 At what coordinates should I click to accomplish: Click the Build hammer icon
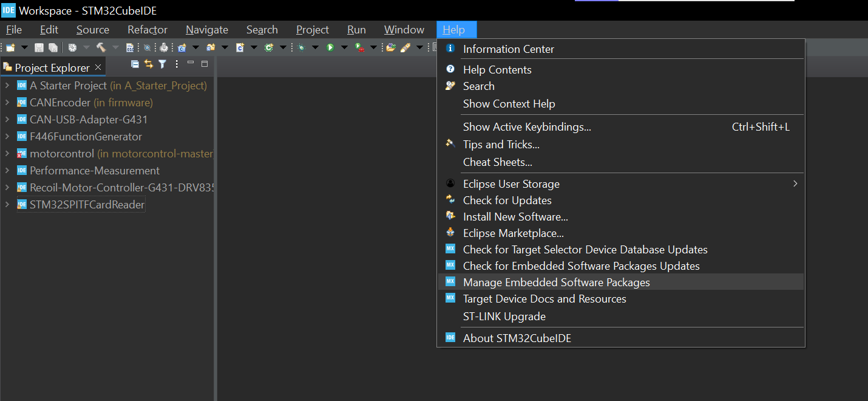pos(101,47)
